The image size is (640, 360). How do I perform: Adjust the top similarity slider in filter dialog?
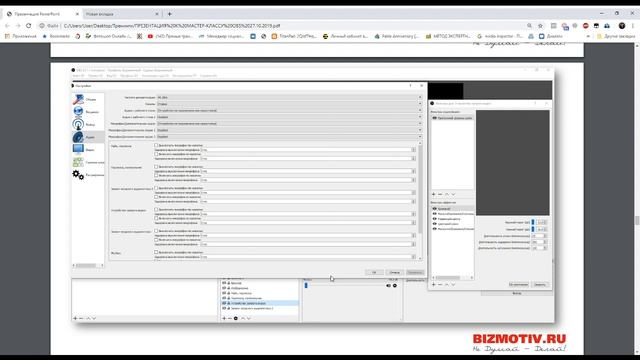(x=533, y=222)
